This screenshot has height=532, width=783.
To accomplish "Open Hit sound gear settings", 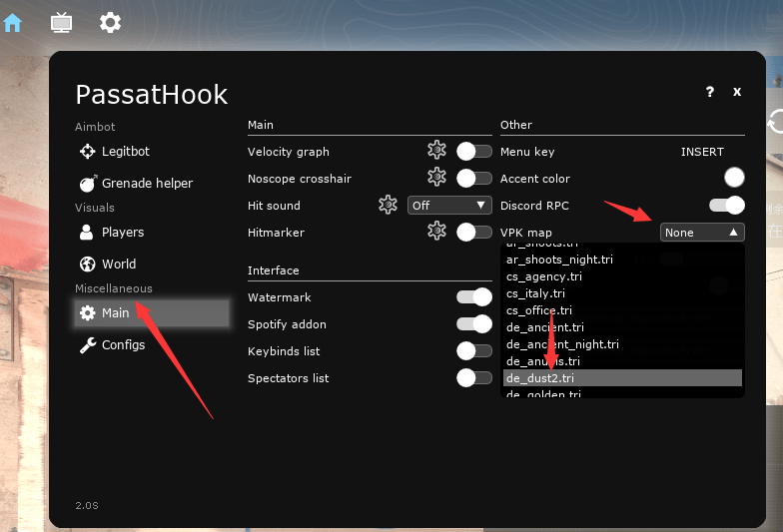I will (x=388, y=205).
